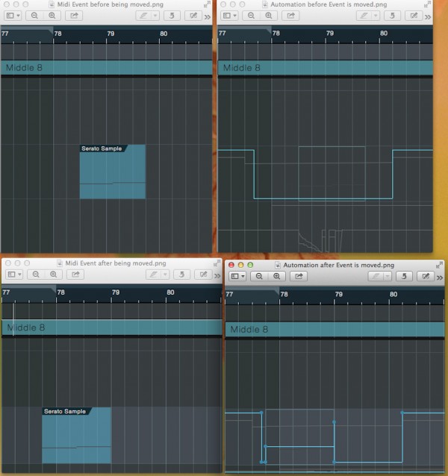Zoom in on Midi Event before being moved window
The image size is (448, 476).
[52, 16]
